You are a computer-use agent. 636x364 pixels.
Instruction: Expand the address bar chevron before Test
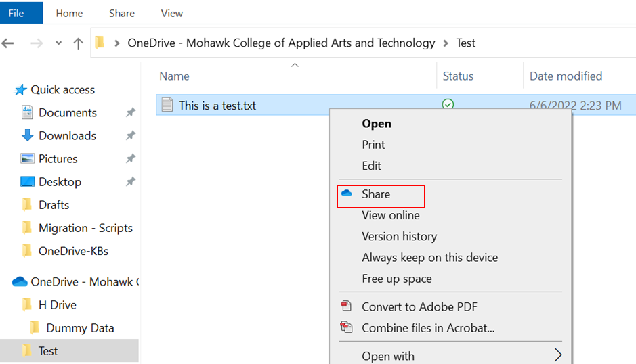coord(446,43)
